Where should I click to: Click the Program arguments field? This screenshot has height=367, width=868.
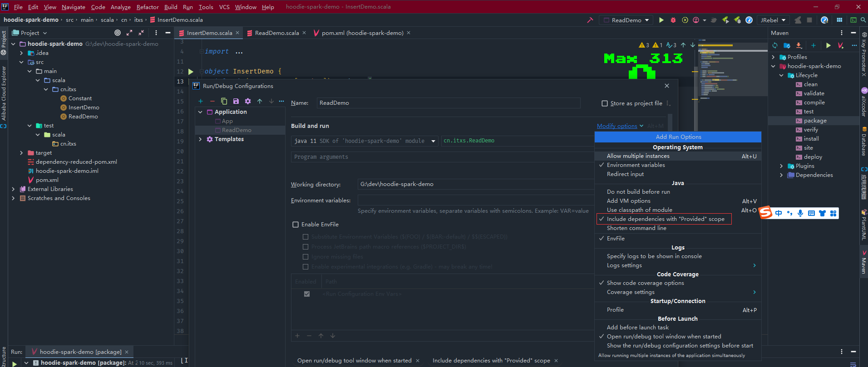tap(443, 157)
